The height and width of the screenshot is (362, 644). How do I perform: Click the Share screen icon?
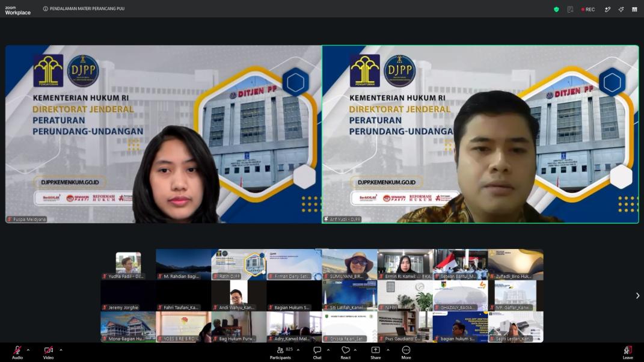click(375, 352)
